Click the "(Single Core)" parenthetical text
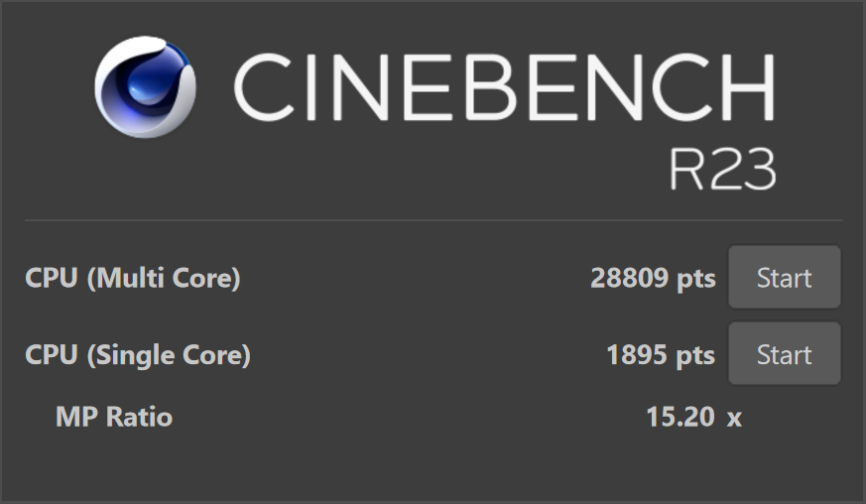 point(169,355)
